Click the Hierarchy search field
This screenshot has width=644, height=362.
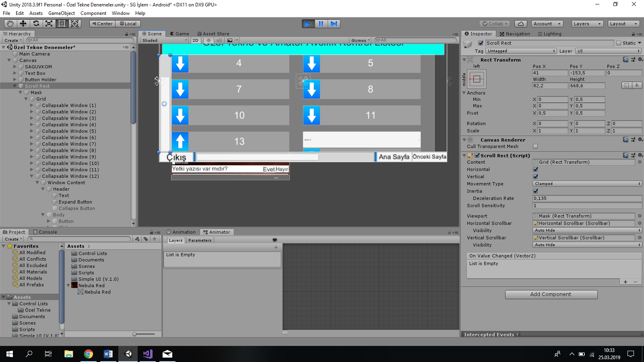[x=80, y=40]
